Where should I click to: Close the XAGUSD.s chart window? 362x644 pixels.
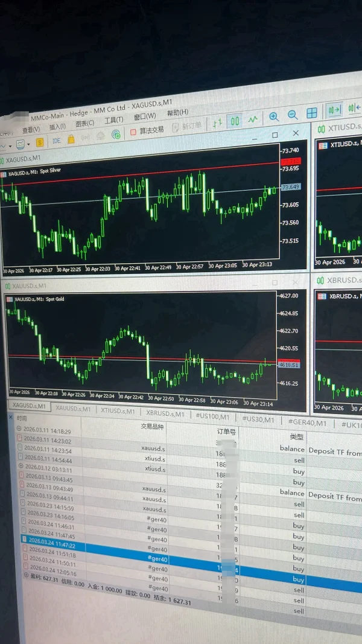296,133
